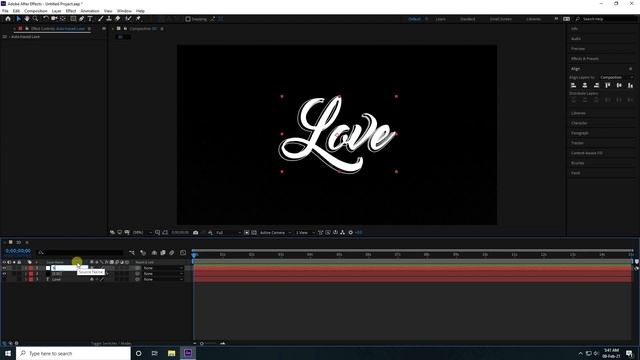The height and width of the screenshot is (360, 640).
Task: Open Composition Mini-Flowchart in timeline
Action: pos(132,253)
